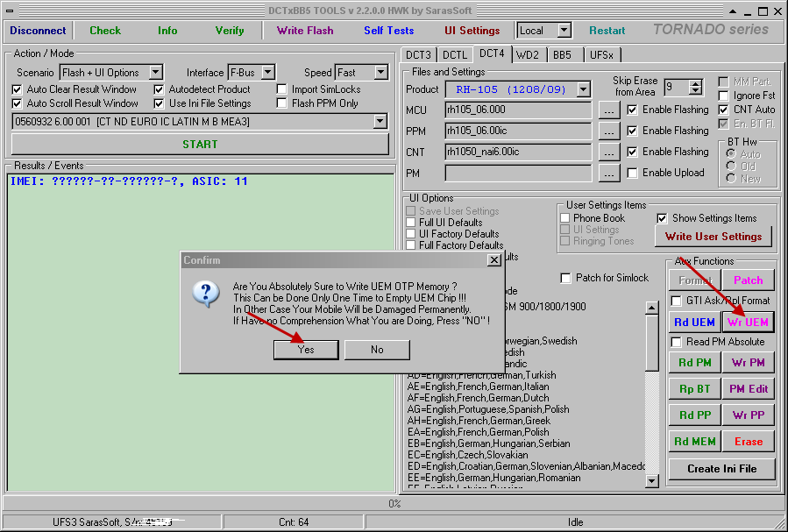Click the Rd UEM button
This screenshot has width=788, height=532.
[694, 322]
